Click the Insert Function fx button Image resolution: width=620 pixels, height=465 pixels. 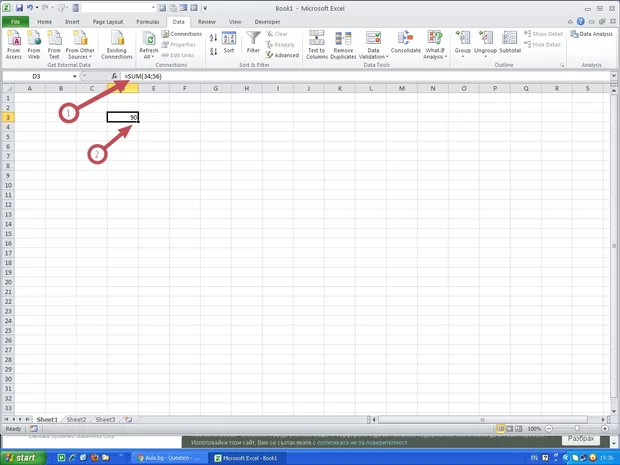[114, 76]
